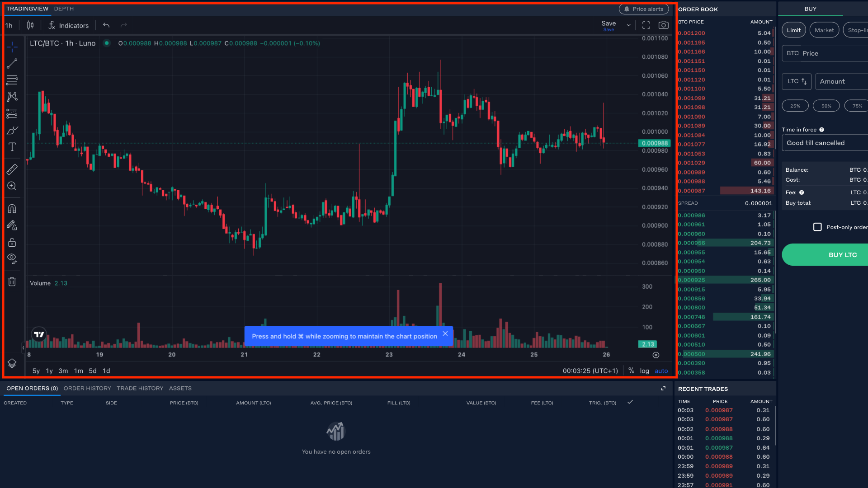This screenshot has height=488, width=868.
Task: Click the TradingView logo
Action: tap(39, 334)
